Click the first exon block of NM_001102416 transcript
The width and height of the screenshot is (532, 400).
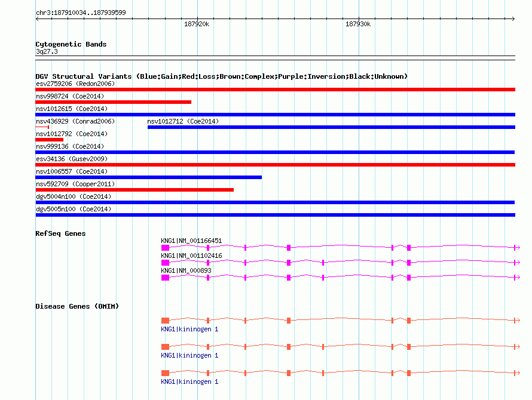point(165,263)
